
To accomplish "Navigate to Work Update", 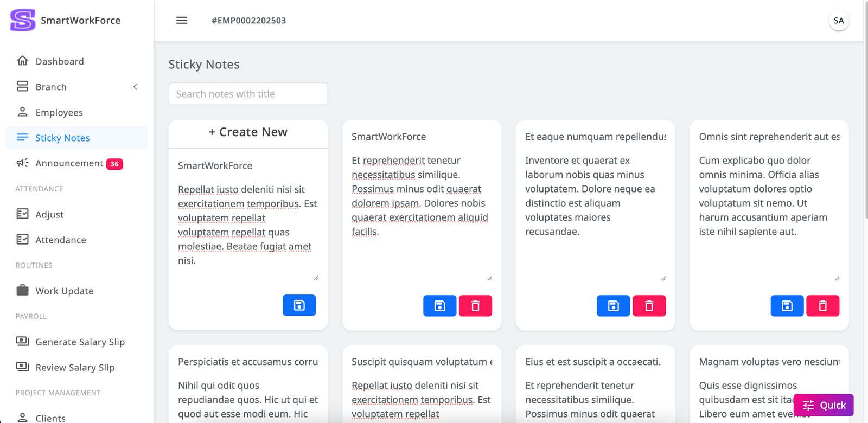I will 64,291.
